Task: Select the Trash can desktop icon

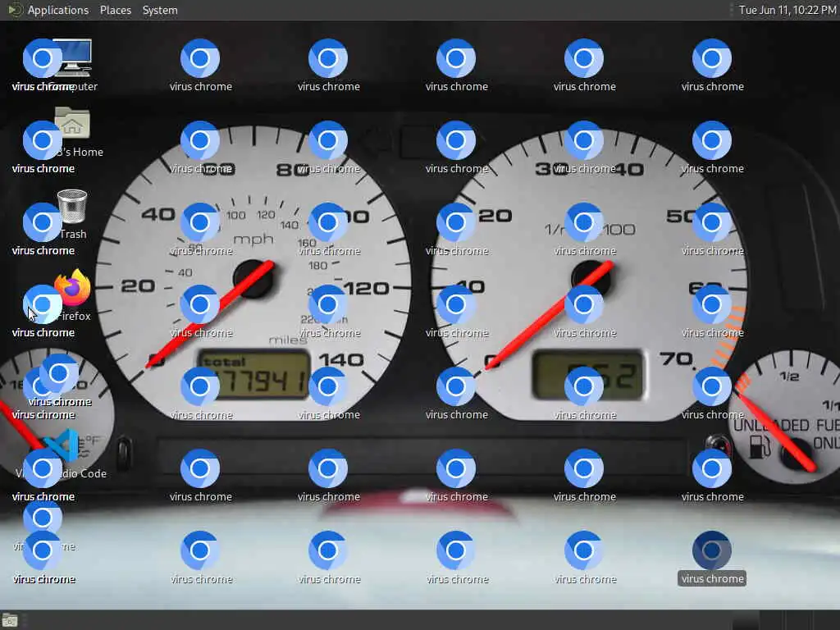Action: pos(72,206)
